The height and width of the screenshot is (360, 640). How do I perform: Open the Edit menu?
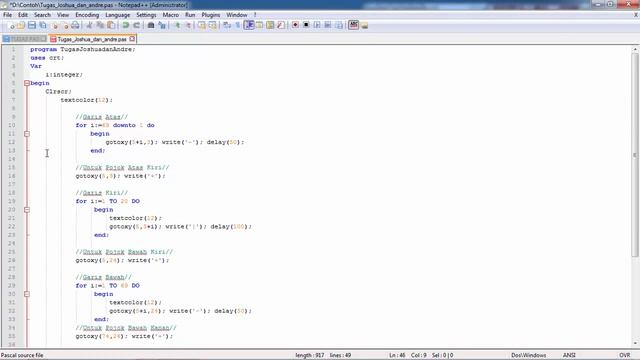[x=23, y=15]
